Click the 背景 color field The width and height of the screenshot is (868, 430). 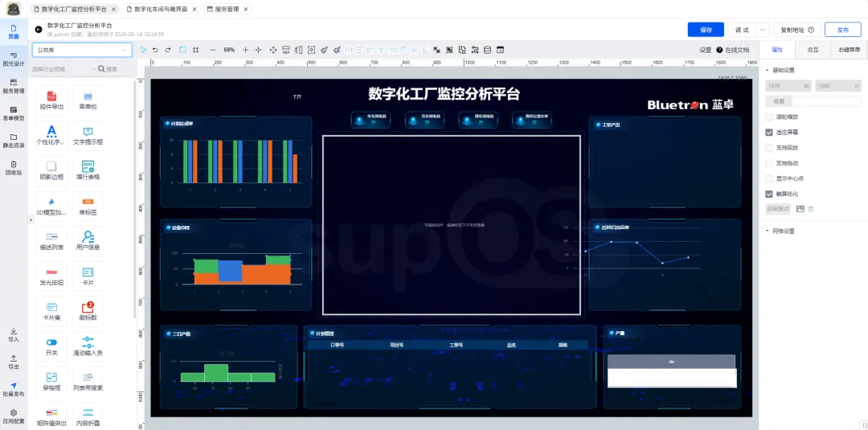(826, 101)
